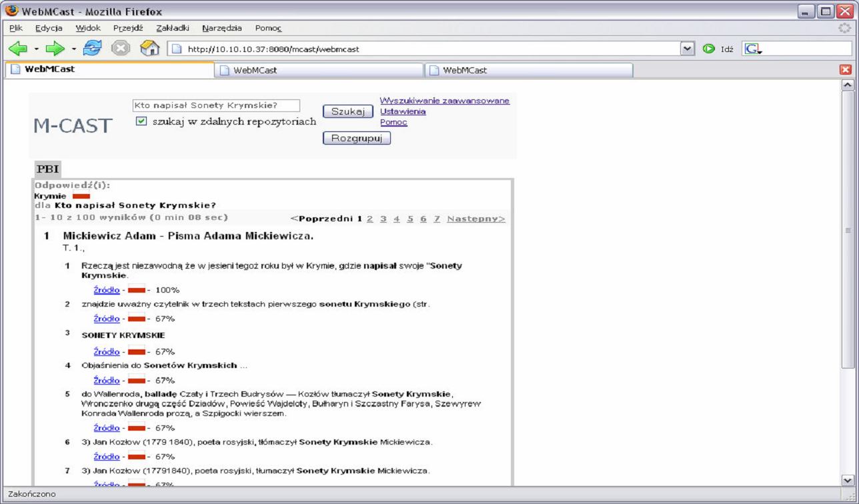Click the address bar URL field
Image resolution: width=859 pixels, height=504 pixels.
pyautogui.click(x=432, y=49)
